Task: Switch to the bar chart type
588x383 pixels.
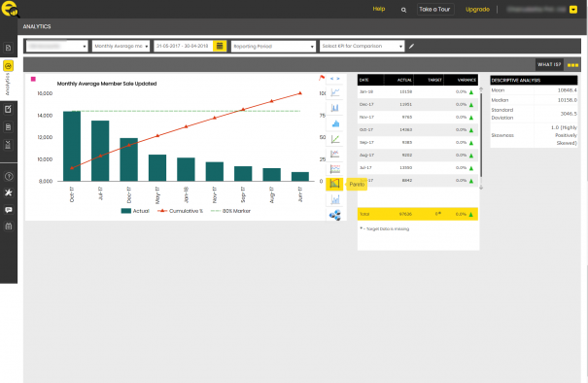Action: click(335, 108)
